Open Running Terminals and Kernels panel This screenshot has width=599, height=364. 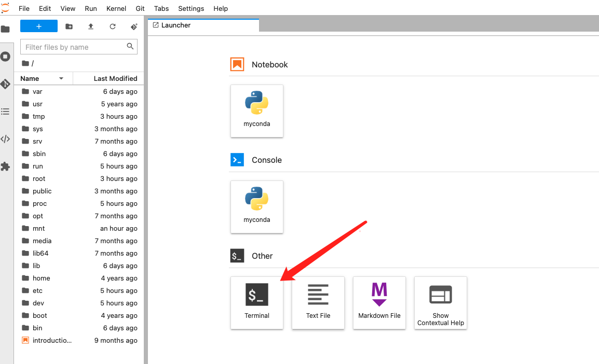(5, 57)
